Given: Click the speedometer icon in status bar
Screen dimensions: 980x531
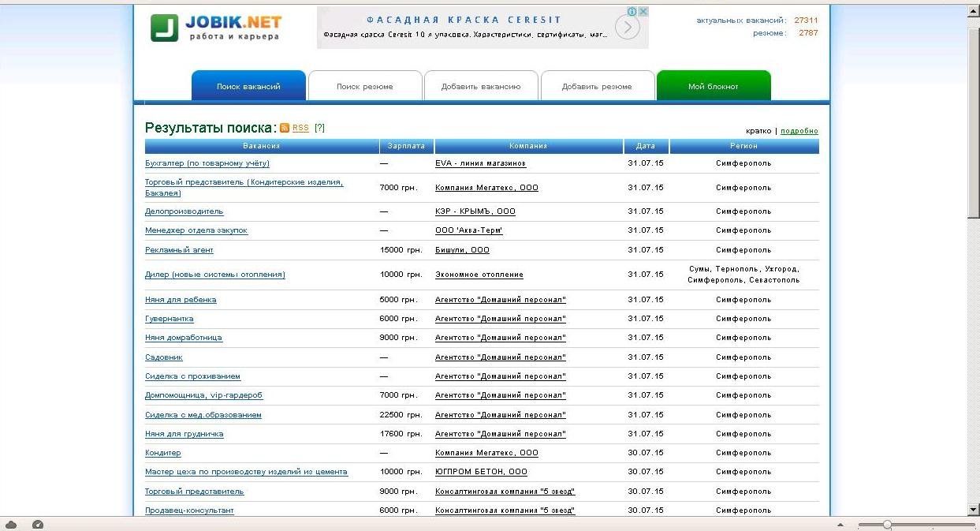Looking at the screenshot, I should coord(37,525).
